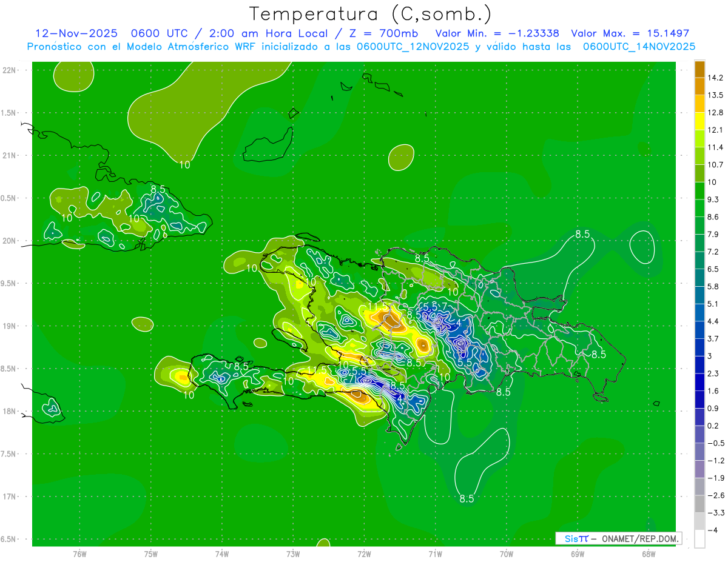Click the '71W' longitude axis label

435,554
